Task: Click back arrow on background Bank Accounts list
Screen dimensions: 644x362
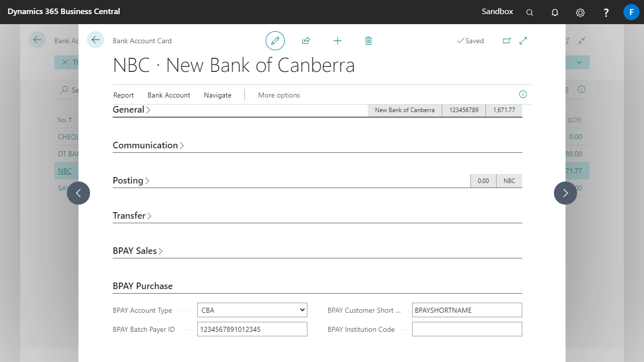Action: (37, 40)
